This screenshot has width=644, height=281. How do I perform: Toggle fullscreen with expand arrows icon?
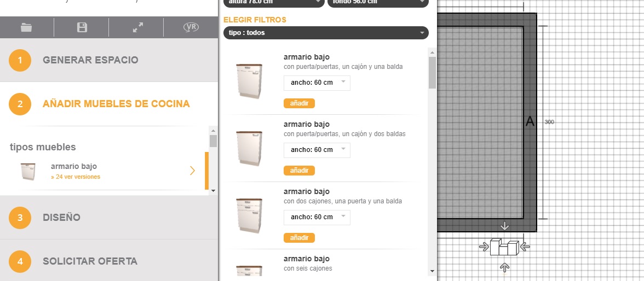138,27
